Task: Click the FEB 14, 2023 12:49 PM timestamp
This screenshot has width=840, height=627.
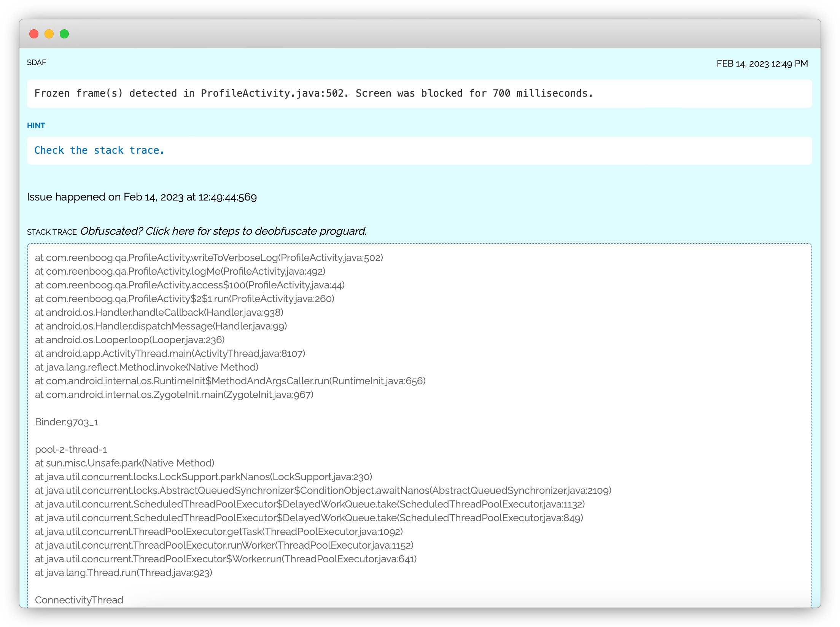Action: (x=762, y=64)
